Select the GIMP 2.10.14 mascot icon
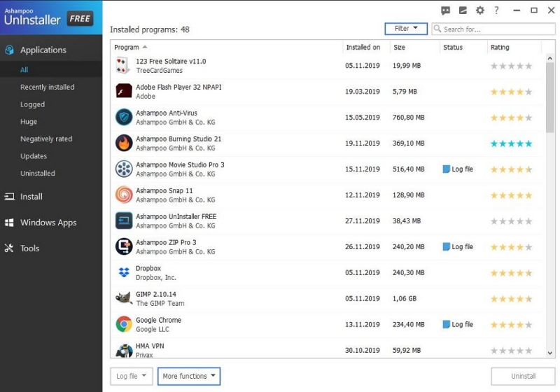 tap(124, 298)
